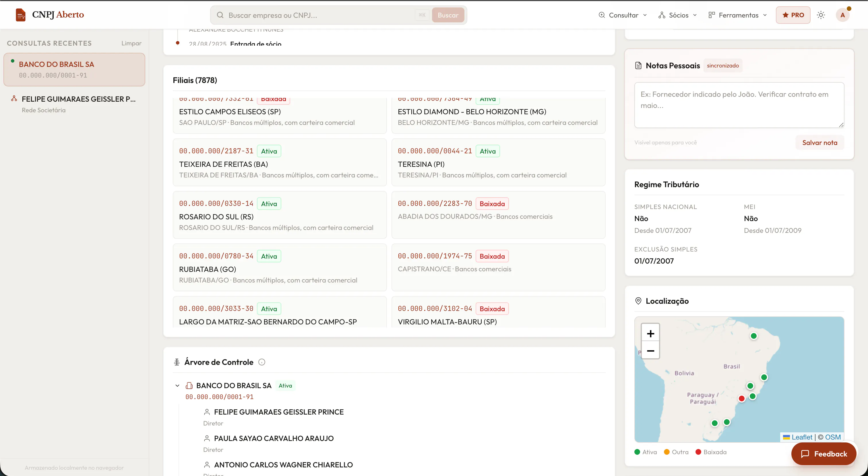The image size is (868, 476).
Task: Focus the Notas Pessoais text area
Action: click(739, 105)
